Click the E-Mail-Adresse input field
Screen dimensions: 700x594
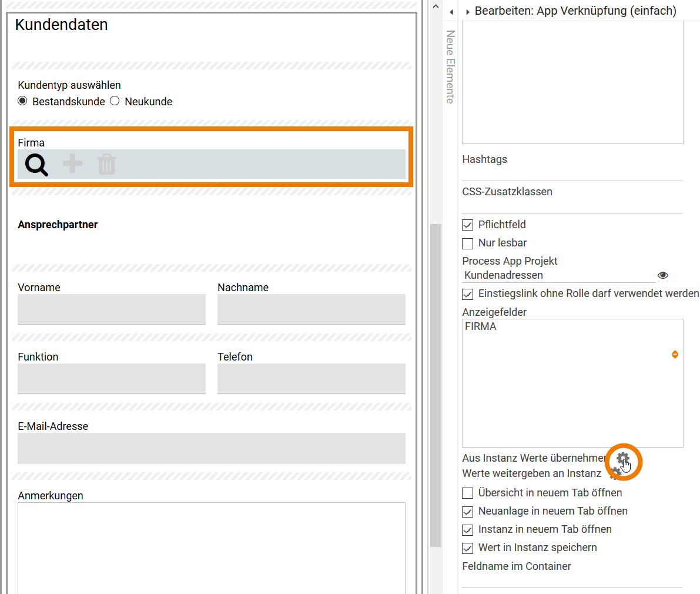pyautogui.click(x=212, y=448)
